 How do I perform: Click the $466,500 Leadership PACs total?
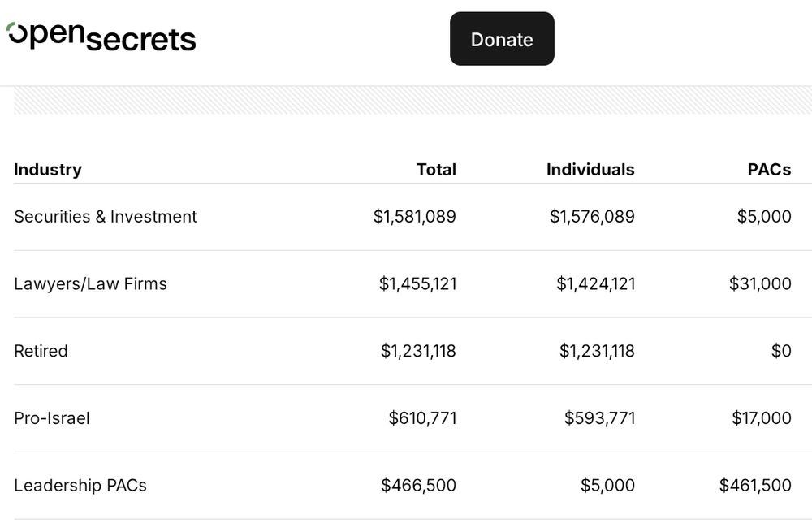[x=418, y=486]
